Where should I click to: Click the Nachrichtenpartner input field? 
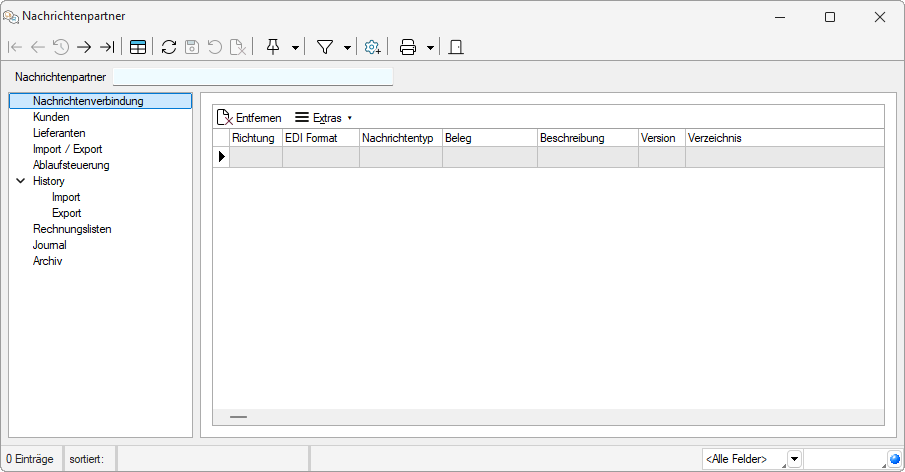point(252,77)
